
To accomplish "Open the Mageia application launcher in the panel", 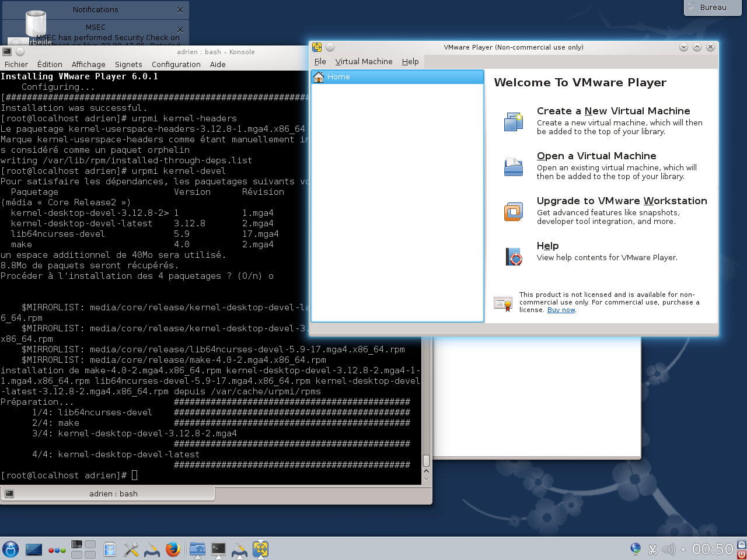I will pyautogui.click(x=11, y=549).
